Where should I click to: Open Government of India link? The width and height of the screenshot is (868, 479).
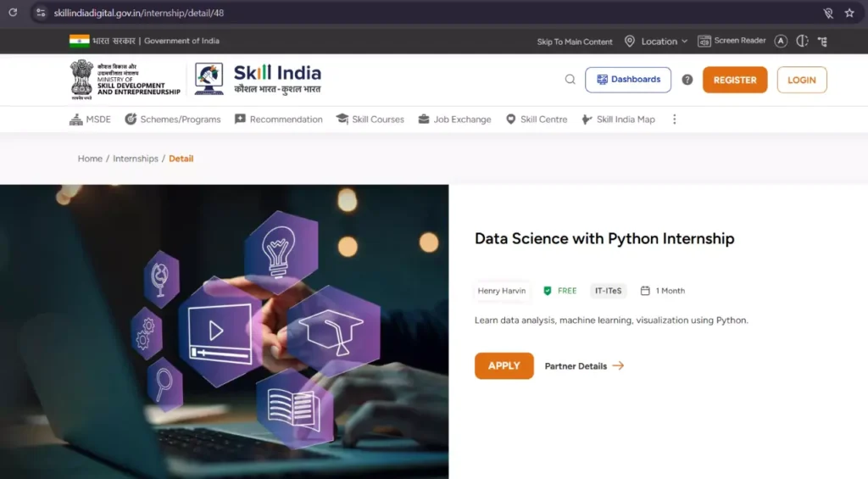tap(181, 41)
